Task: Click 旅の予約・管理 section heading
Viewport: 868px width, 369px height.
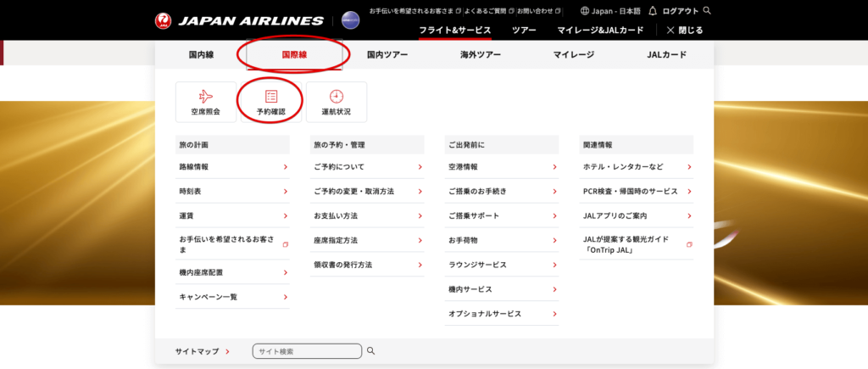Action: (x=367, y=144)
